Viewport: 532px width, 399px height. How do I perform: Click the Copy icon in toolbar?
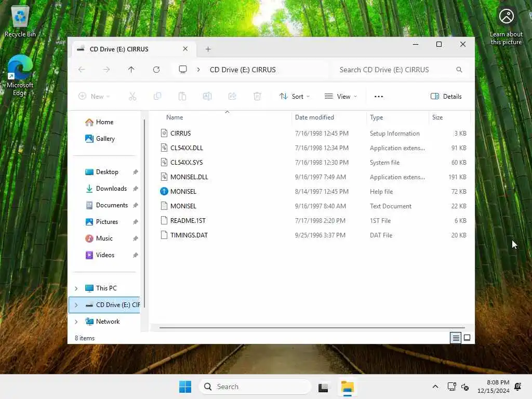pos(157,96)
